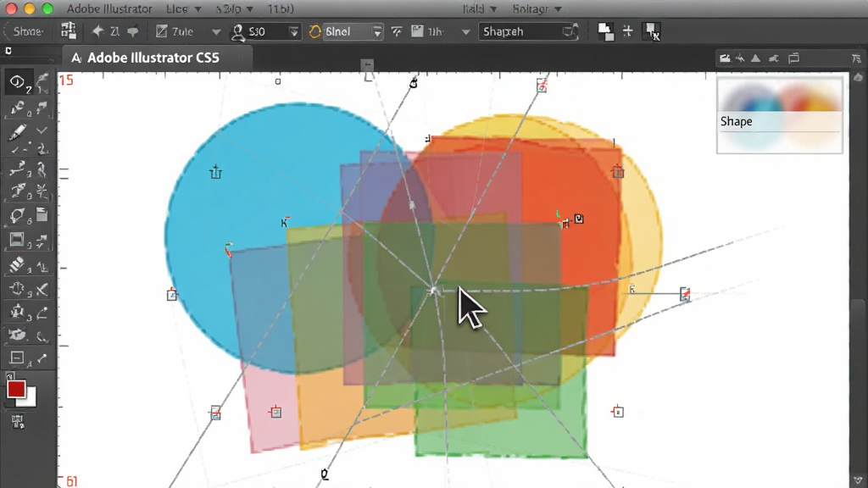
Task: Click the scroll-down arrow at bottom right
Action: [858, 480]
